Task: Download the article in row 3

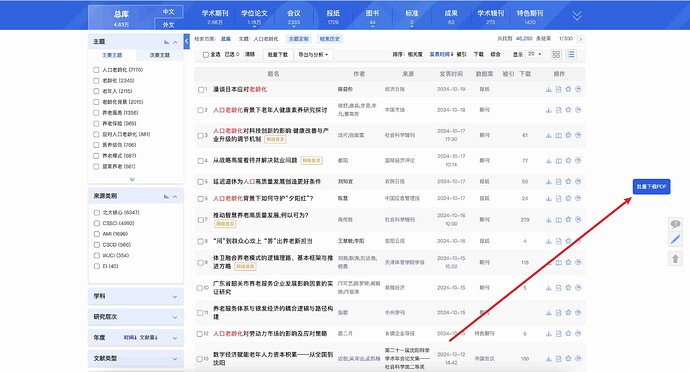Action: click(x=548, y=136)
